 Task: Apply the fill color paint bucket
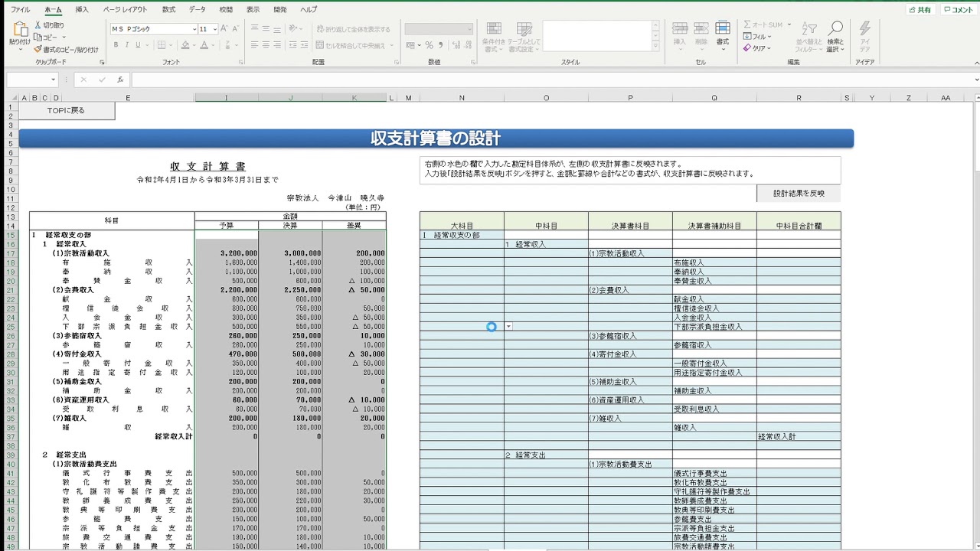pyautogui.click(x=184, y=45)
